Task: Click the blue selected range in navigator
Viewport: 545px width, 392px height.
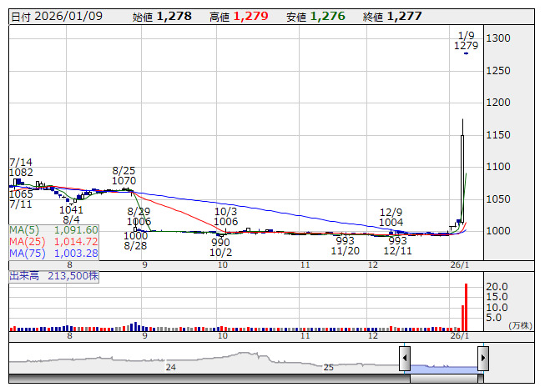Action: click(443, 366)
